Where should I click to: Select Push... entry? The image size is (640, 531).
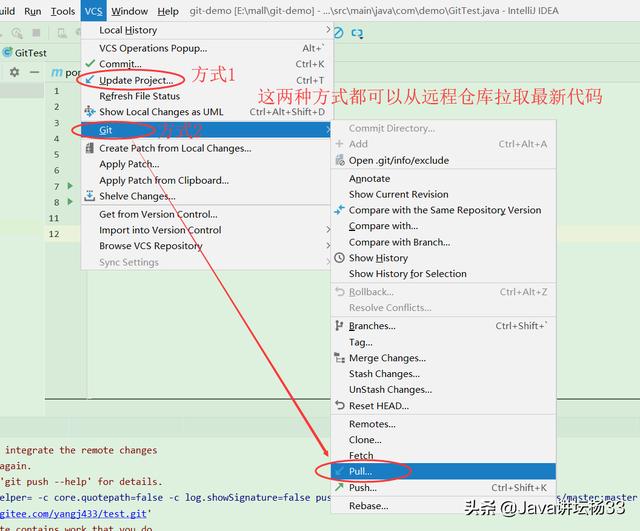pyautogui.click(x=443, y=488)
